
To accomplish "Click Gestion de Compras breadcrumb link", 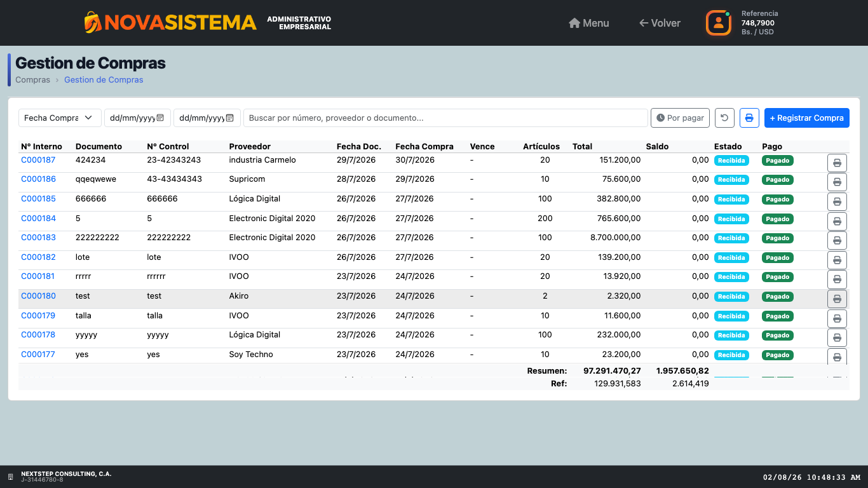I will (104, 80).
